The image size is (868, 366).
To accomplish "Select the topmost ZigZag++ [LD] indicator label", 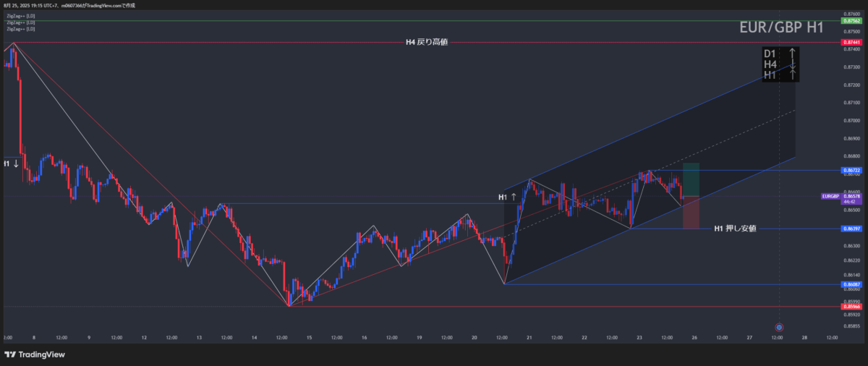I will click(x=20, y=16).
